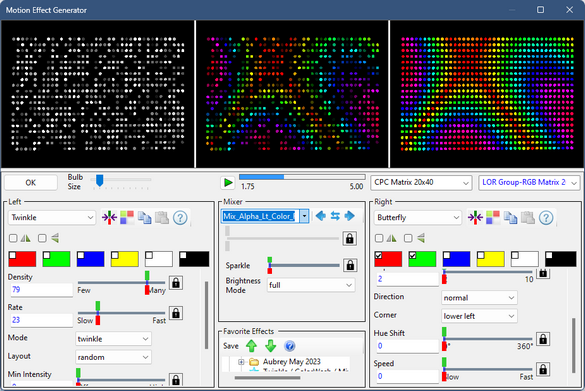Paste into the Right effect settings

pyautogui.click(x=528, y=218)
